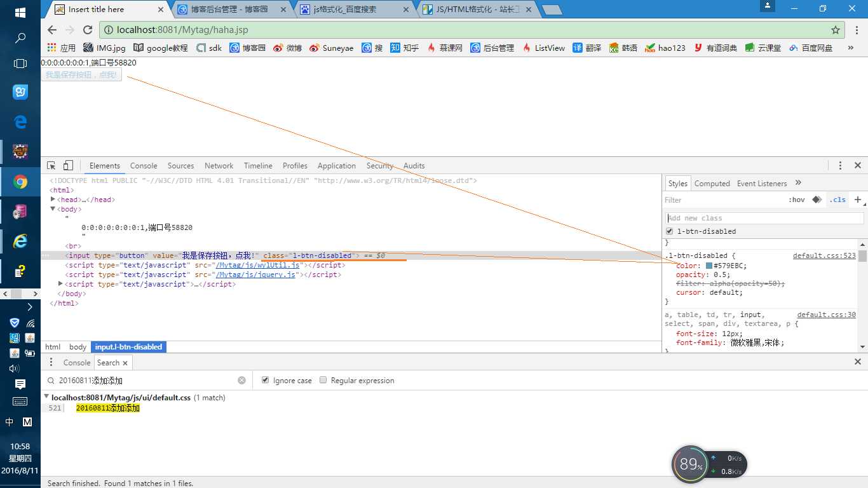Click the Chrome icon in the taskbar
868x488 pixels.
(20, 182)
